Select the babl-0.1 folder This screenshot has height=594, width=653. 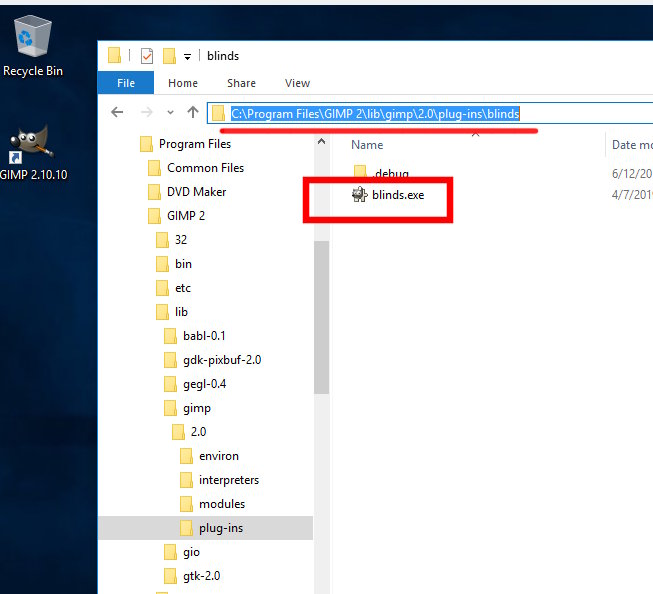(x=194, y=336)
